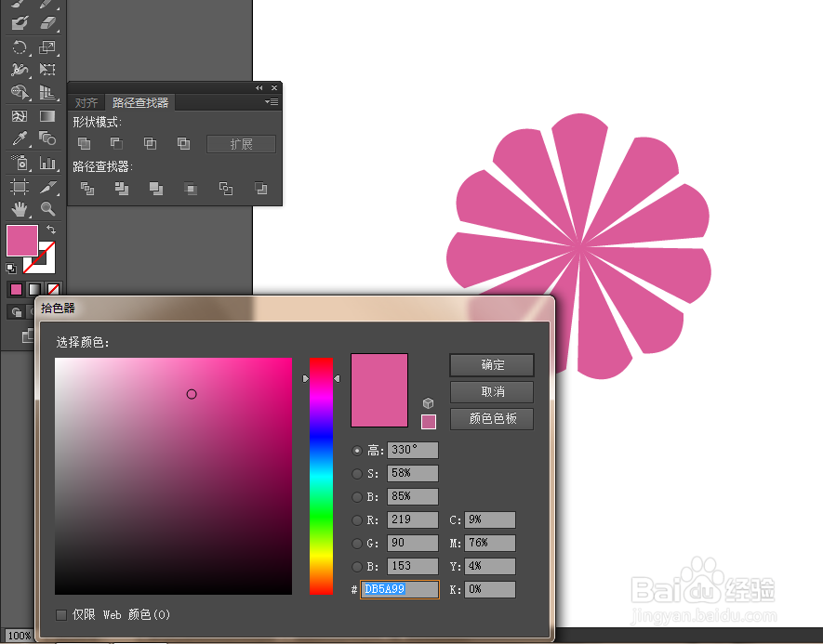Click the vertical hue spectrum slider
Image resolution: width=823 pixels, height=644 pixels.
(x=321, y=476)
